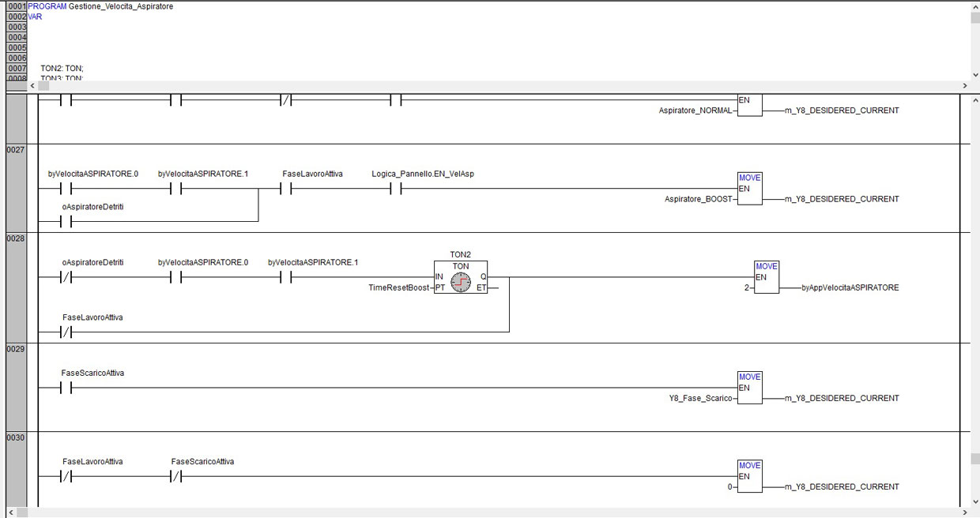Click the VAR keyword on line 0002
Image resolution: width=980 pixels, height=518 pixels.
pos(35,17)
